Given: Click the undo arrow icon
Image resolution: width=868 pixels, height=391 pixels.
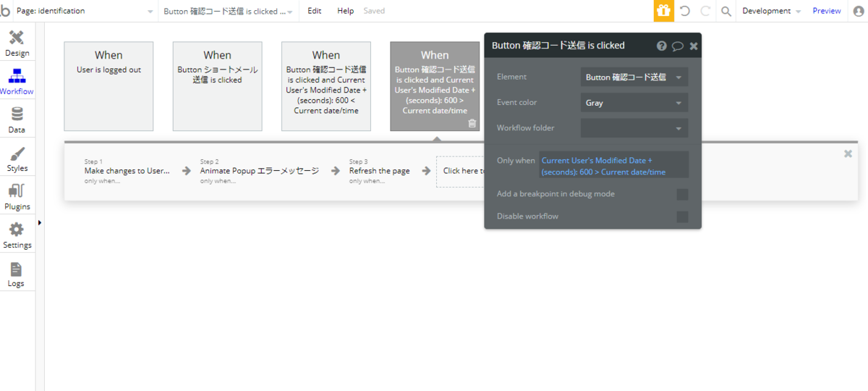Looking at the screenshot, I should click(x=685, y=11).
